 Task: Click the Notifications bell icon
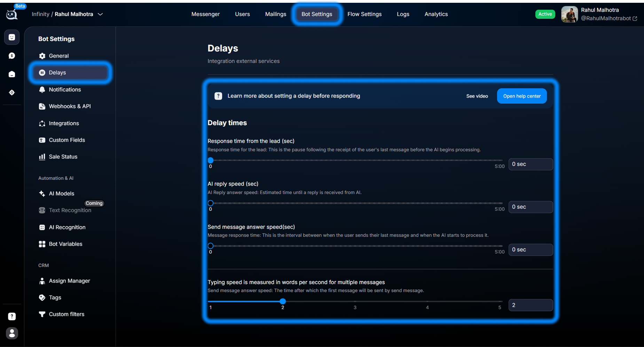(42, 90)
